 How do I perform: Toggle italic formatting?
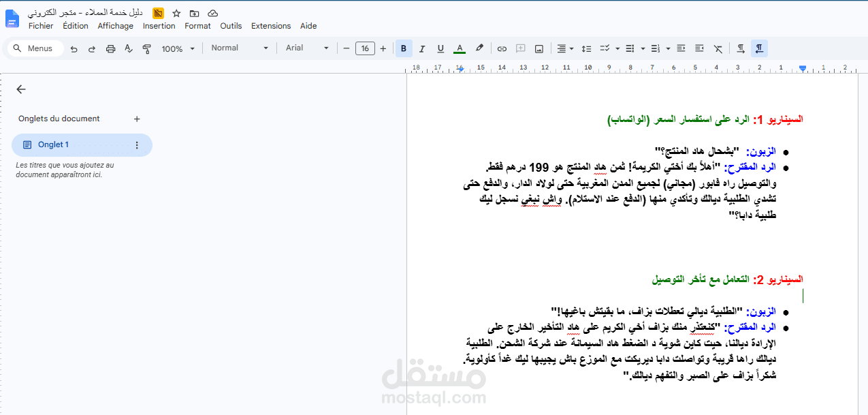click(x=422, y=48)
